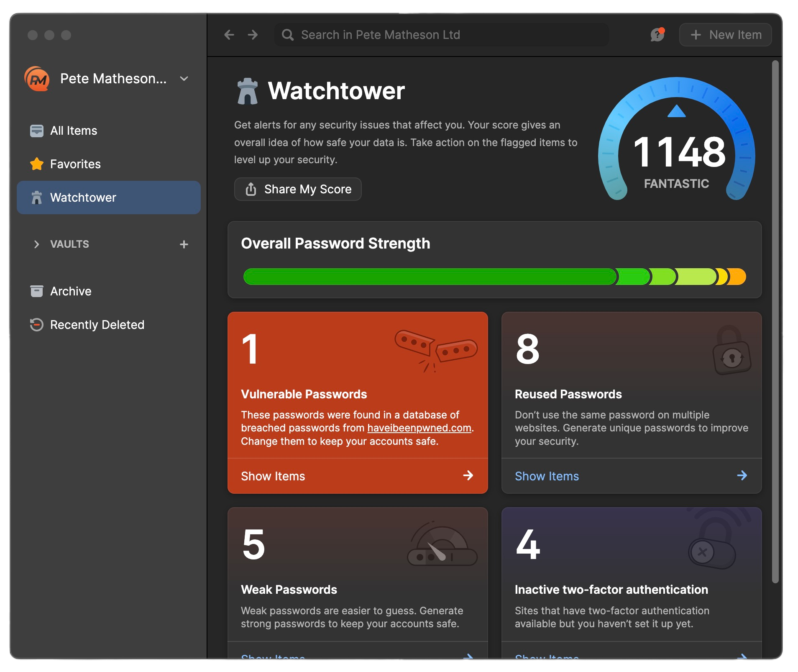798x672 pixels.
Task: Click the Watchtower page heading text
Action: pyautogui.click(x=336, y=91)
